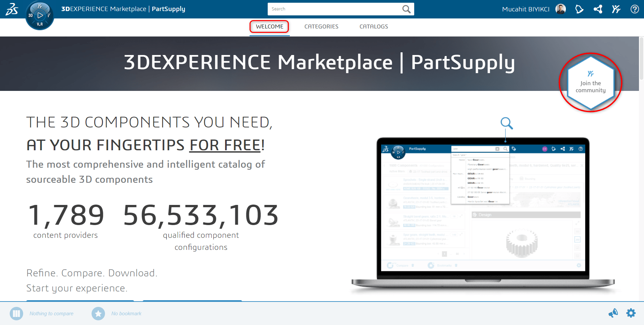The height and width of the screenshot is (325, 644).
Task: Click the magnifier icon above the laptop
Action: pos(506,123)
